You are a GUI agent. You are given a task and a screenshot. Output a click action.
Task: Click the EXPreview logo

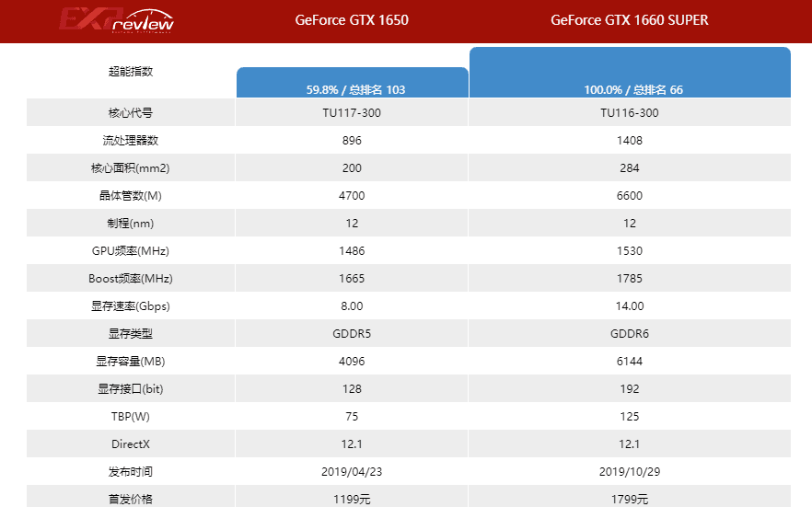click(x=117, y=20)
